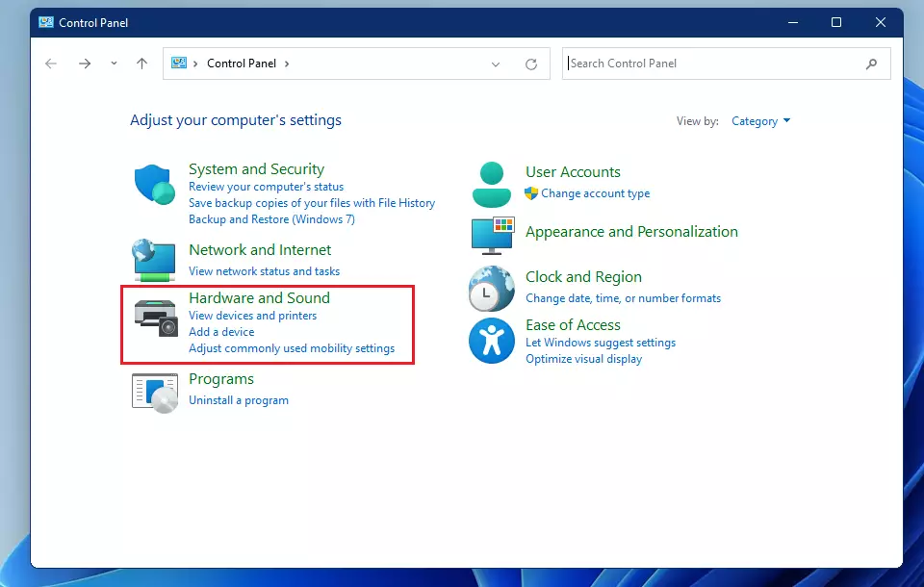
Task: Open Clock and Region heading
Action: [x=583, y=277]
